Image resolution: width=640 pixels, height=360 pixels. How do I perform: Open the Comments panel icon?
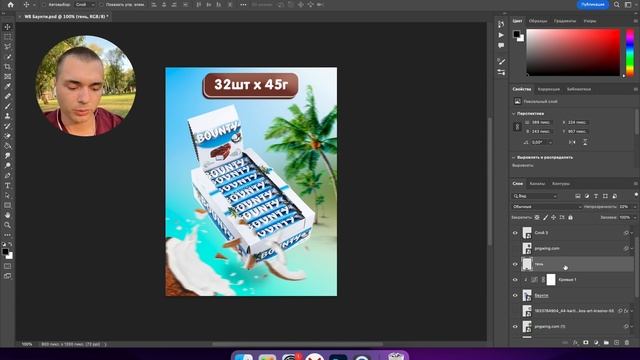click(501, 45)
